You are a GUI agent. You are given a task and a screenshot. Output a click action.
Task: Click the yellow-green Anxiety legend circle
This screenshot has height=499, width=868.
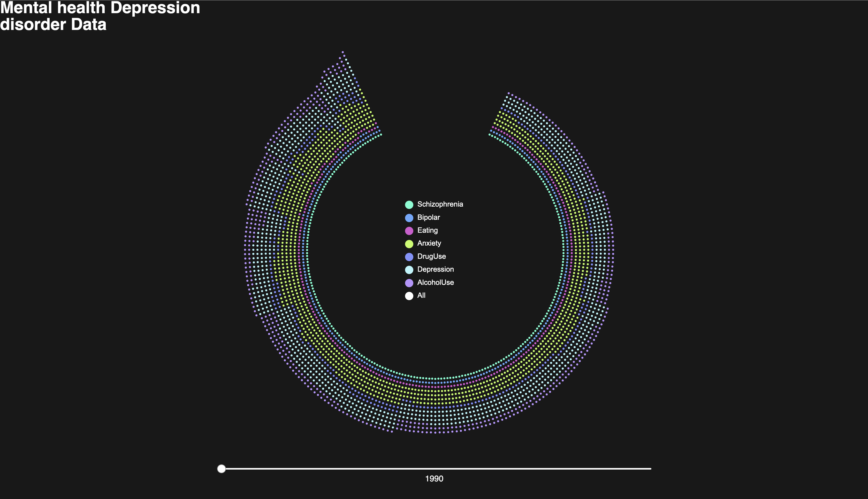[x=409, y=244]
